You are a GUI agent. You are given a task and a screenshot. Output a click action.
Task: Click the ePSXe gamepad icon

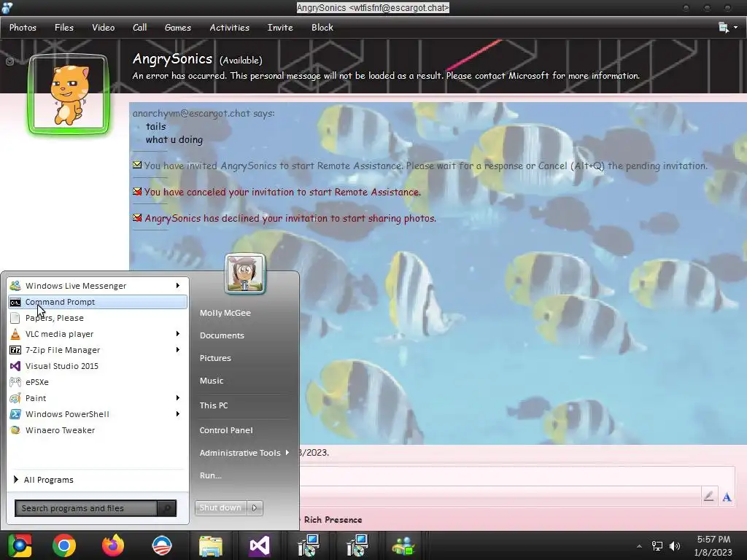coord(15,382)
